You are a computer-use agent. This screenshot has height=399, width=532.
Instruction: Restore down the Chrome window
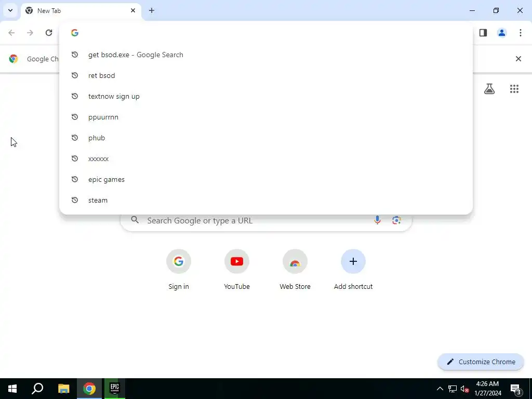pos(496,10)
